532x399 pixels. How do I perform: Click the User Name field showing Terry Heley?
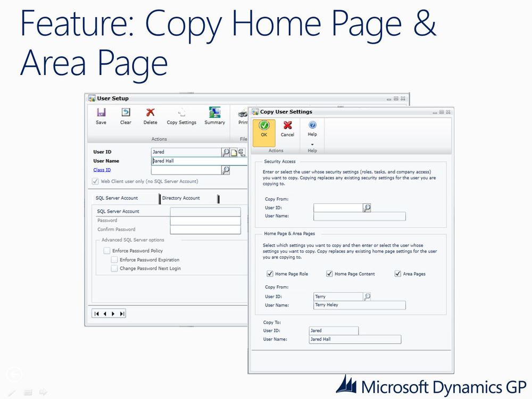point(360,305)
